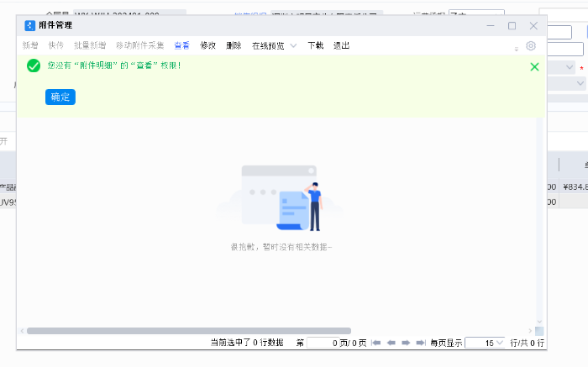The image size is (588, 367).
Task: Click the 退出 button in toolbar
Action: click(x=341, y=46)
